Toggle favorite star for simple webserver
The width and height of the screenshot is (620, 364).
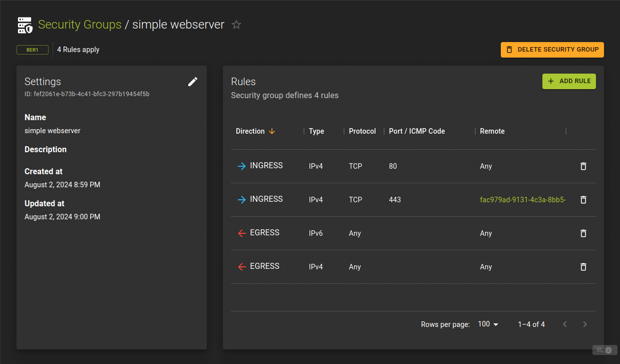(236, 24)
